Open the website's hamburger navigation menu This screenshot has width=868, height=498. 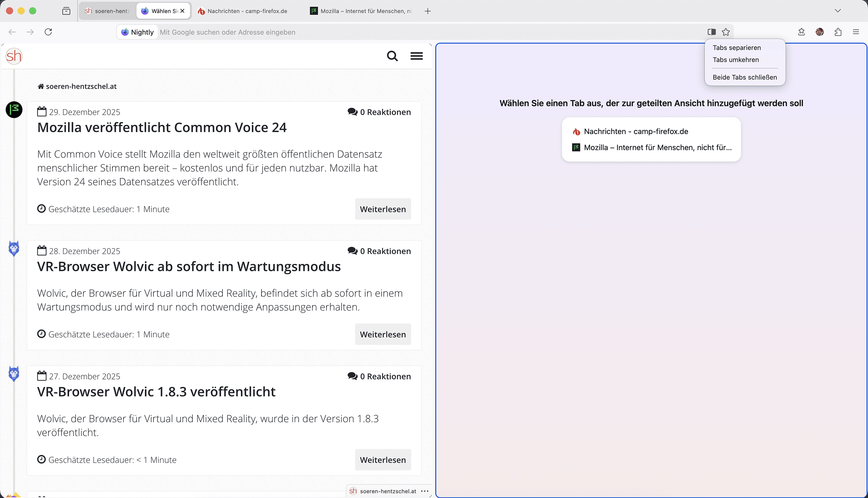point(416,56)
